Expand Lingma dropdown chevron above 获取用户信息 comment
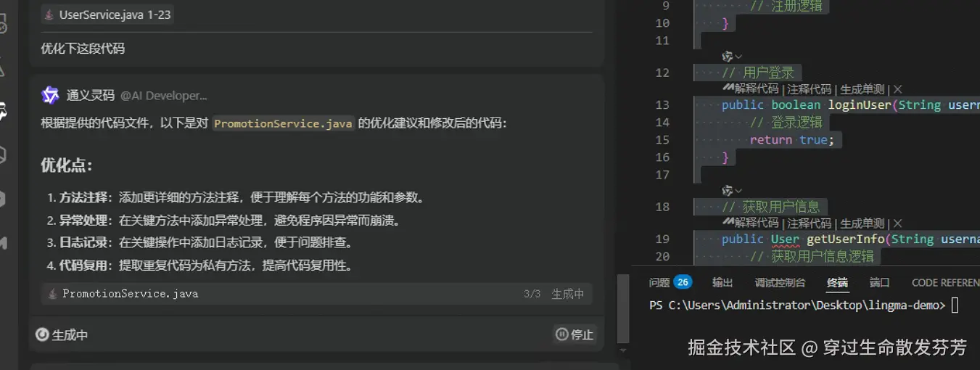 738,190
